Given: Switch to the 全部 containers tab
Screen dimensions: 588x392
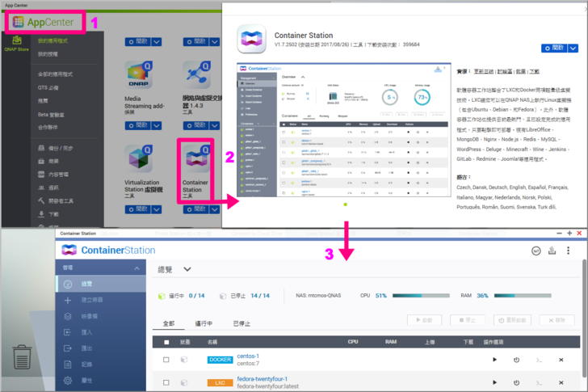Looking at the screenshot, I should (169, 323).
